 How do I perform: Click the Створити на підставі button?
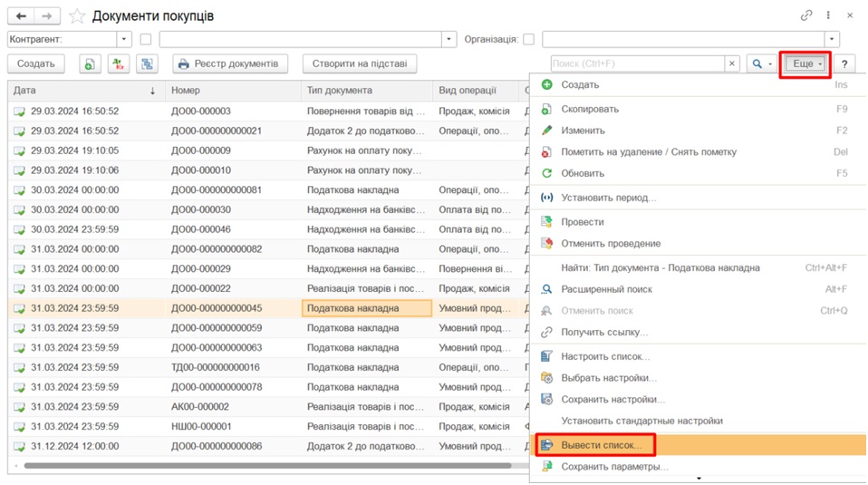pyautogui.click(x=360, y=63)
